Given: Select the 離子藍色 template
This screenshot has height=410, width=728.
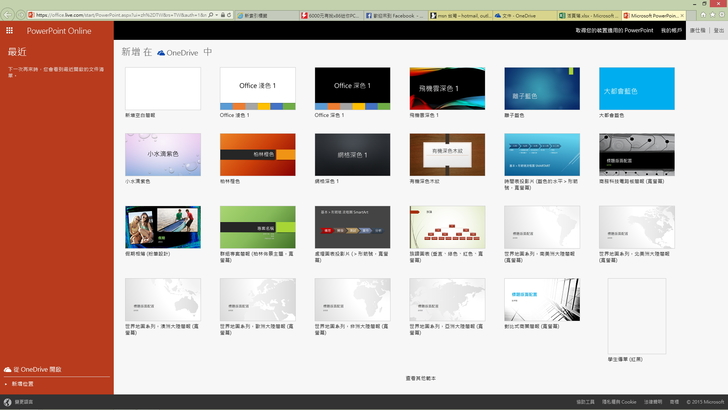Looking at the screenshot, I should click(542, 88).
